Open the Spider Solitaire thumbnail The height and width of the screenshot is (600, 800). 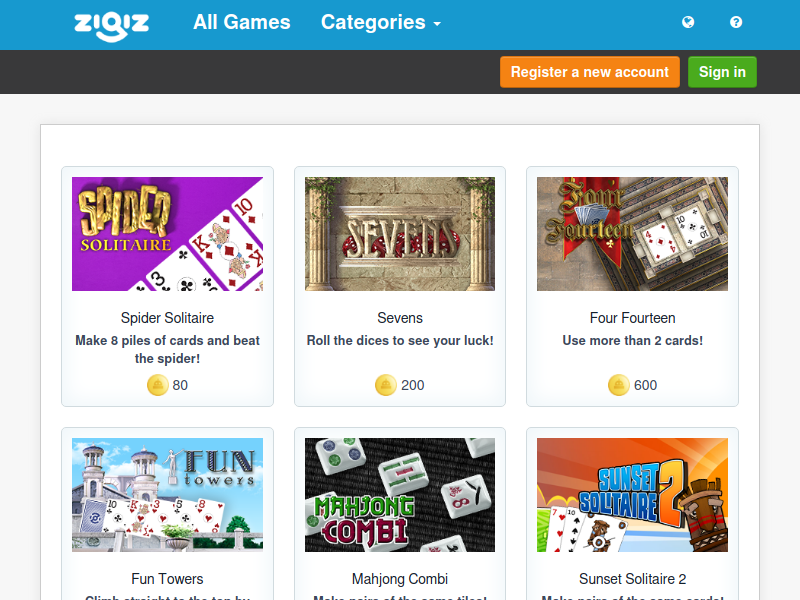pyautogui.click(x=167, y=234)
